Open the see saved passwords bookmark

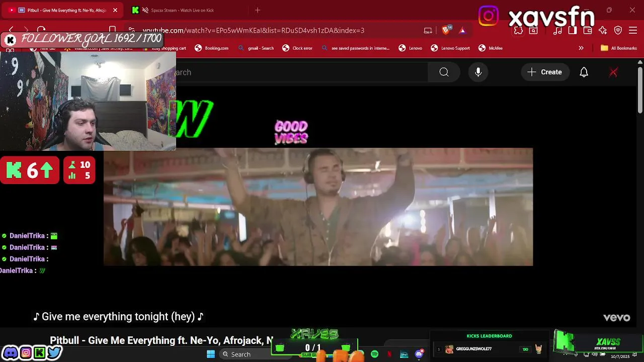[355, 48]
